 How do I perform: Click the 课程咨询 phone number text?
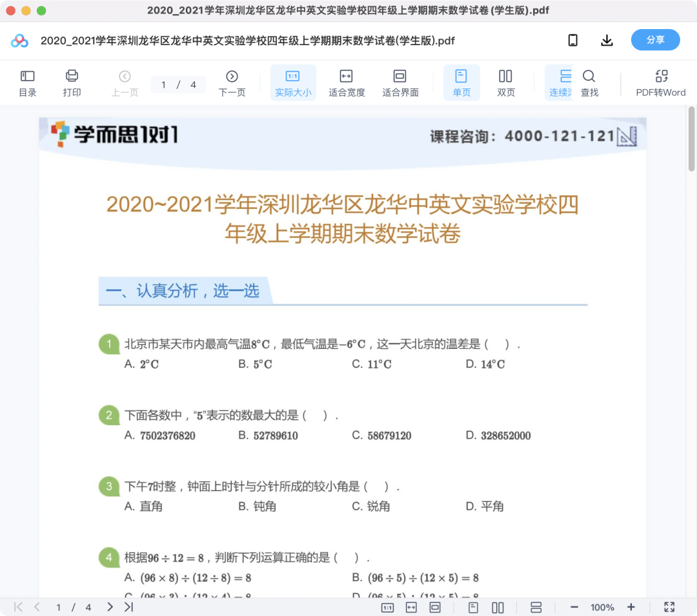pyautogui.click(x=522, y=136)
